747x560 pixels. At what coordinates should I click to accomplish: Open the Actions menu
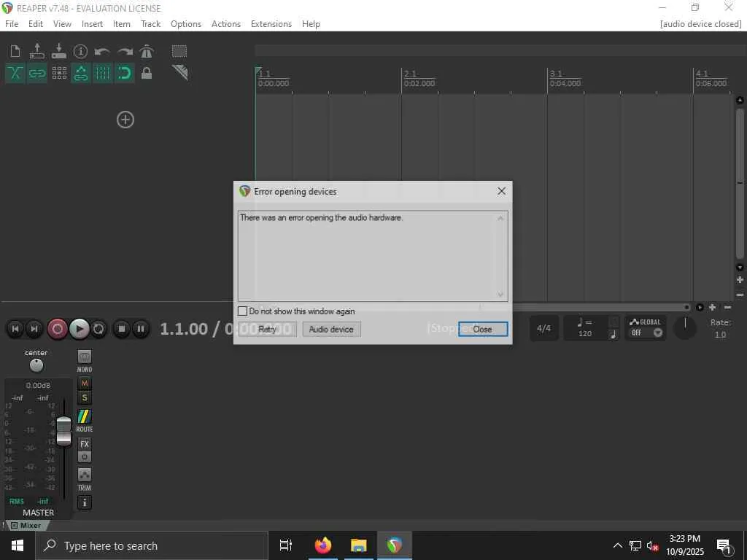coord(226,24)
